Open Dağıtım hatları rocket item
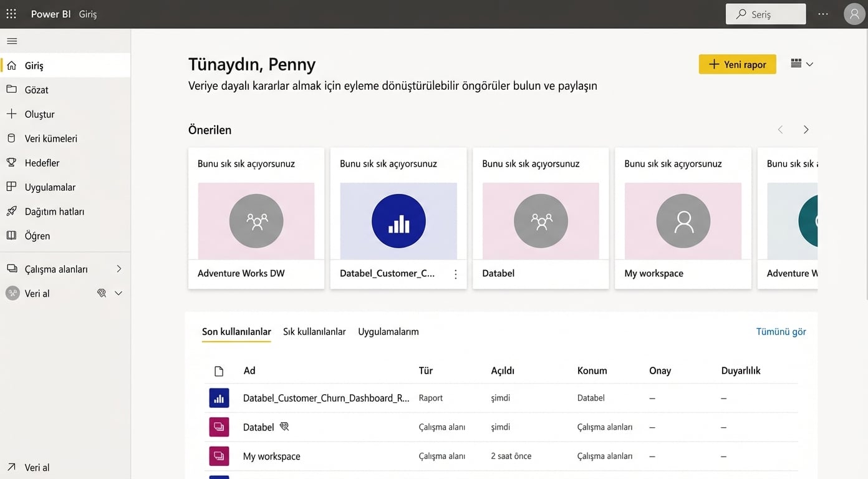 54,211
